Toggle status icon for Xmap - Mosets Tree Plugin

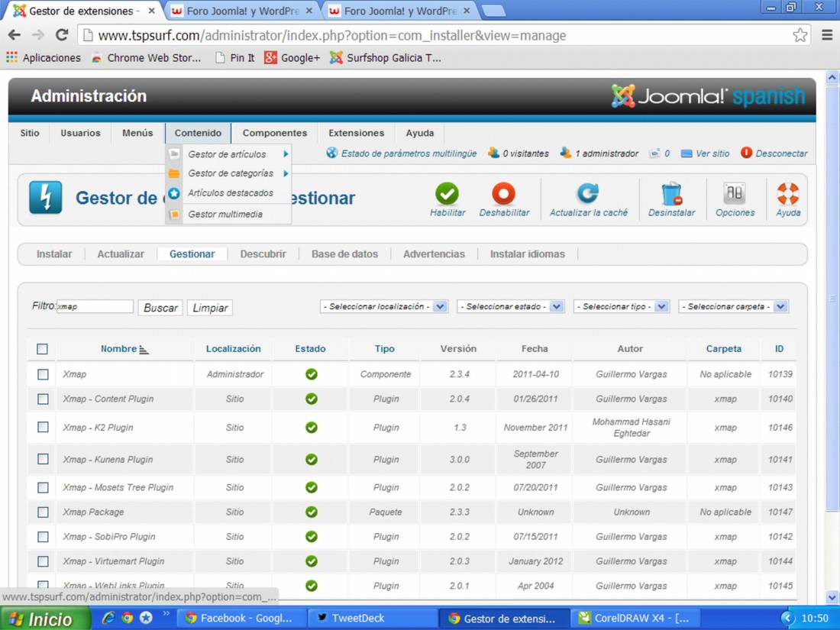coord(312,487)
